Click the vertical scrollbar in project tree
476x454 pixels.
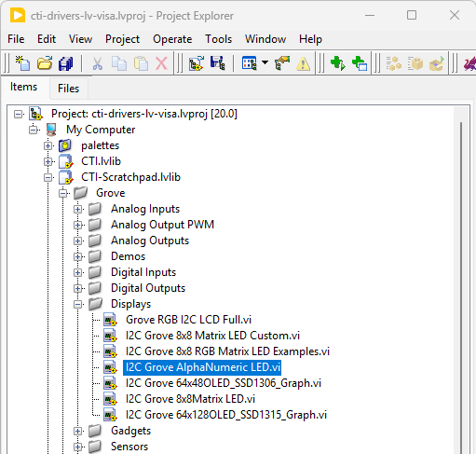(x=461, y=280)
